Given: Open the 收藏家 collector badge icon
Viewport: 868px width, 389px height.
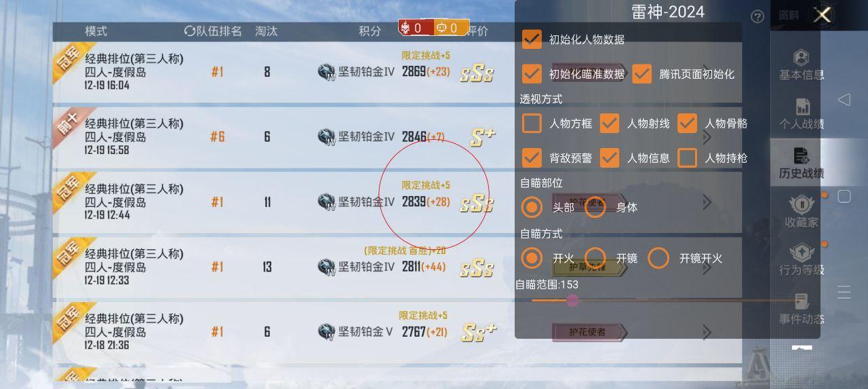Looking at the screenshot, I should coord(802,205).
